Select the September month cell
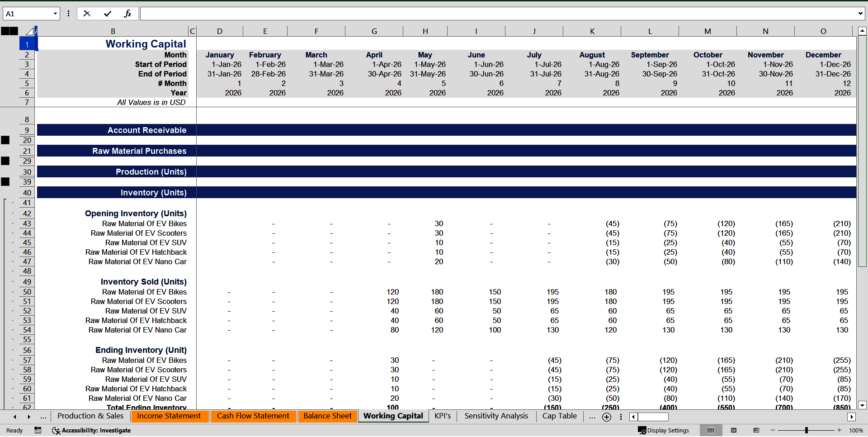 [650, 55]
